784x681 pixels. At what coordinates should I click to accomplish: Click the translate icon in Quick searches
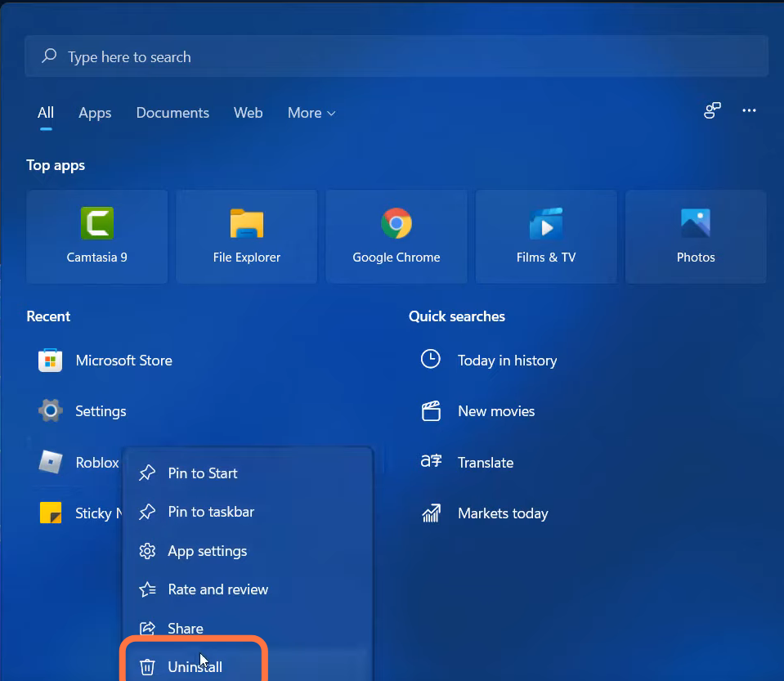click(431, 461)
